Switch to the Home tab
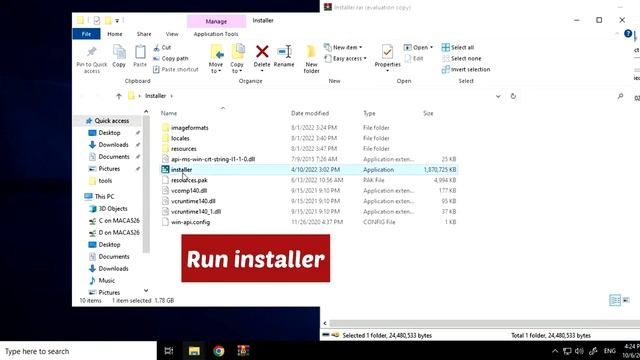640x360 pixels. (115, 34)
